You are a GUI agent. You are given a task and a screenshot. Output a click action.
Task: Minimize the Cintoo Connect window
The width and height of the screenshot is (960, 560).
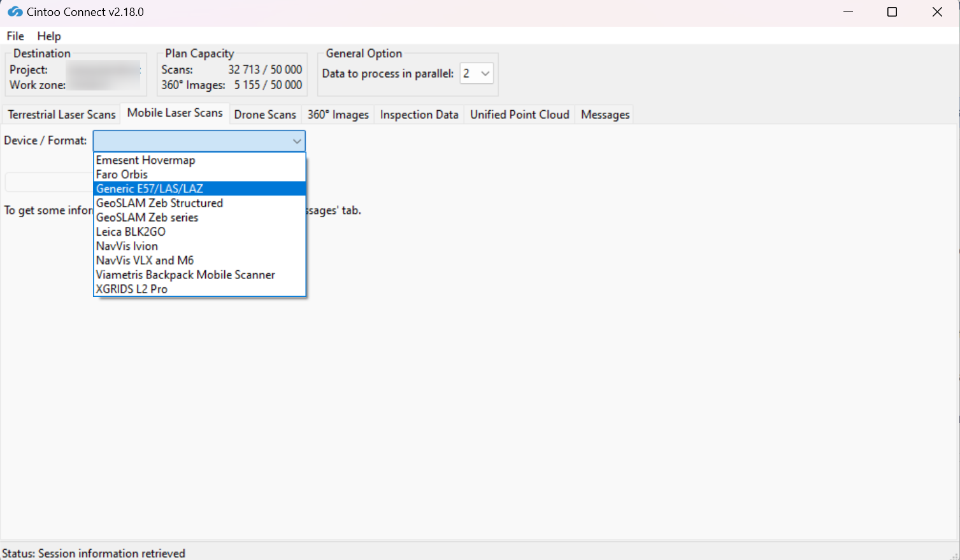(x=848, y=12)
